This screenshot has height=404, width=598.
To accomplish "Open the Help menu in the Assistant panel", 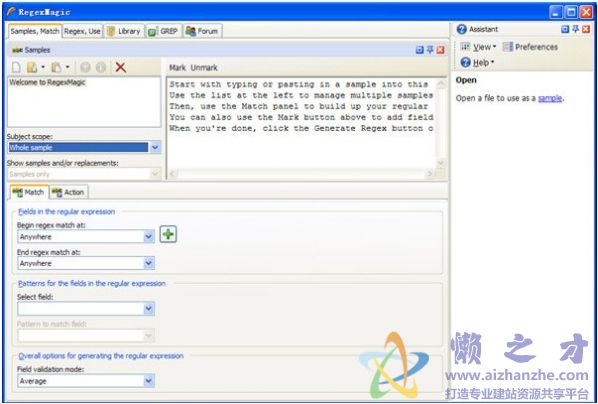I will pos(477,63).
